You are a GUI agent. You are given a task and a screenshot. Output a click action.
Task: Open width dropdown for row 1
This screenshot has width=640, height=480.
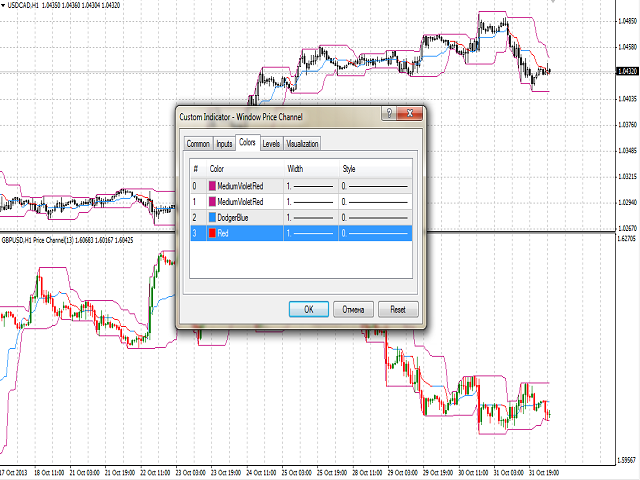pyautogui.click(x=311, y=202)
